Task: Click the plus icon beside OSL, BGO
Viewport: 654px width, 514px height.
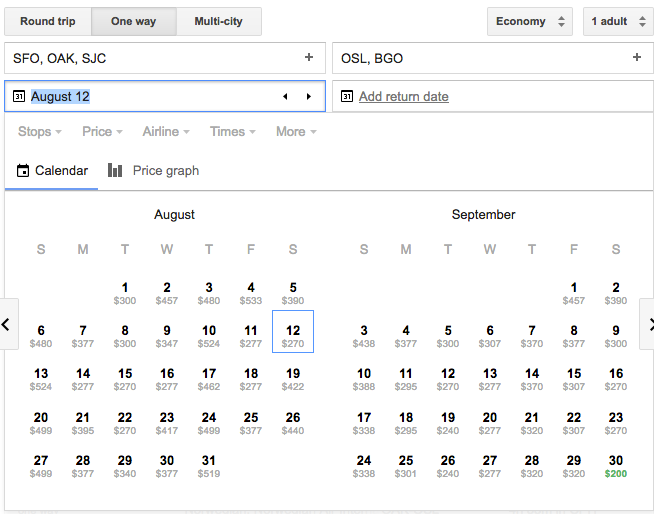Action: click(637, 58)
